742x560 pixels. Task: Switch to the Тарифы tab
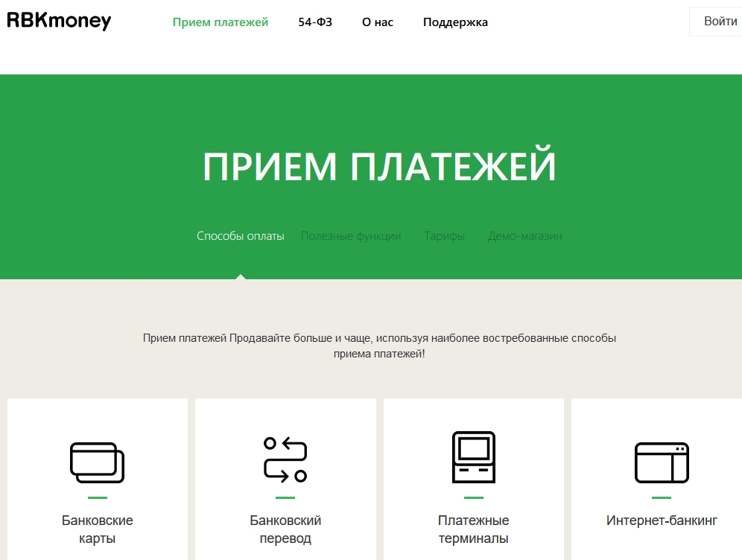pyautogui.click(x=444, y=235)
